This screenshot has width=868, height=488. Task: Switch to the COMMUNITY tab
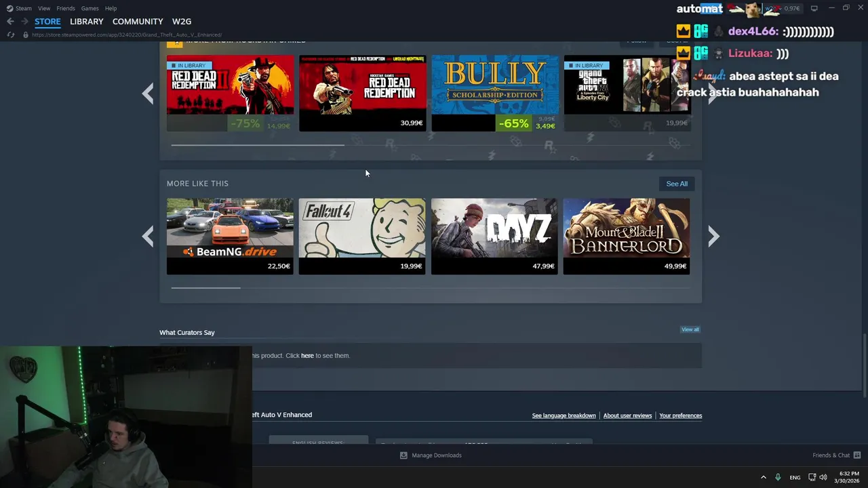click(x=138, y=22)
